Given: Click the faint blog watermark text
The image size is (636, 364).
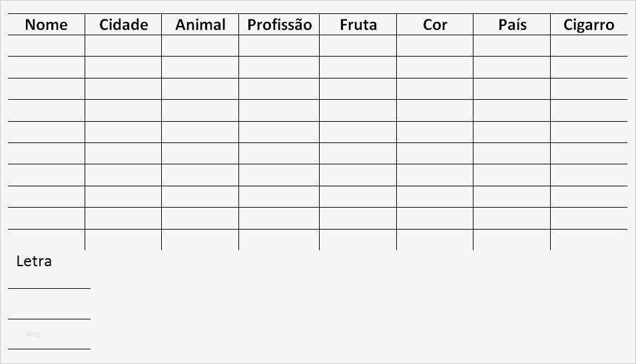Looking at the screenshot, I should tap(33, 333).
